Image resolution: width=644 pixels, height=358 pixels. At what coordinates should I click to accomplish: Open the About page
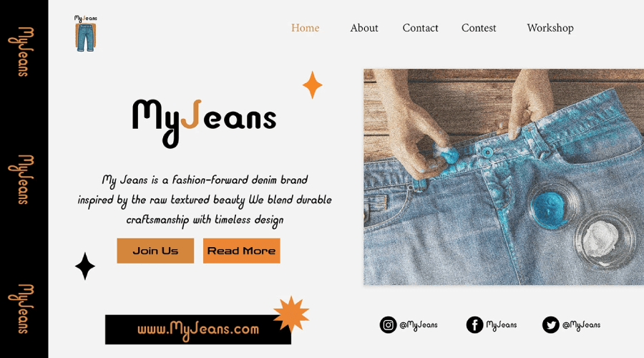click(364, 28)
